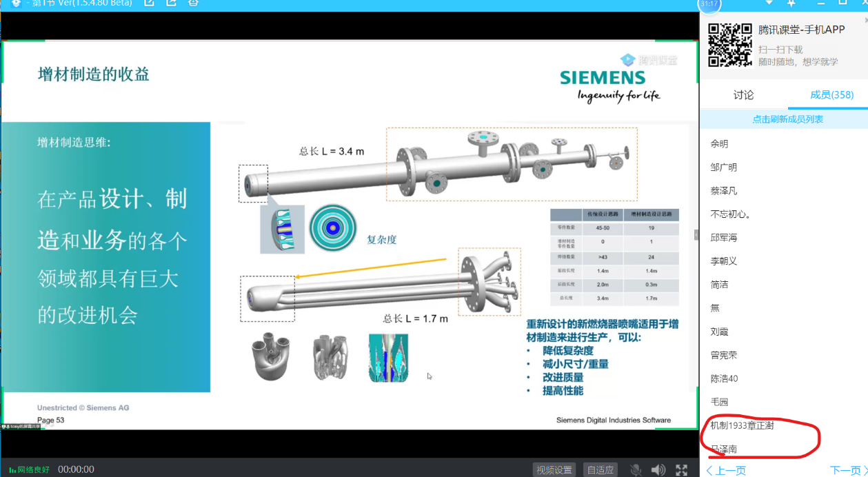Switch to the 讨论 discussion tab
Image resolution: width=868 pixels, height=477 pixels.
(743, 95)
